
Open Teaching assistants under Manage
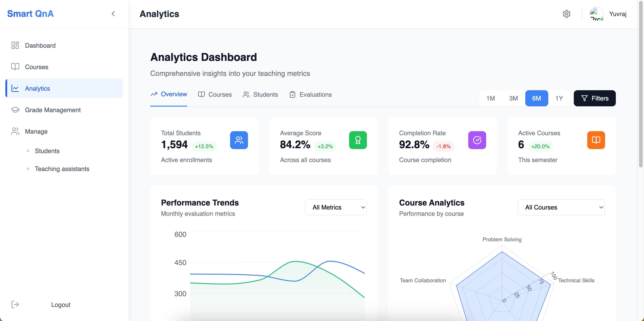coord(62,169)
